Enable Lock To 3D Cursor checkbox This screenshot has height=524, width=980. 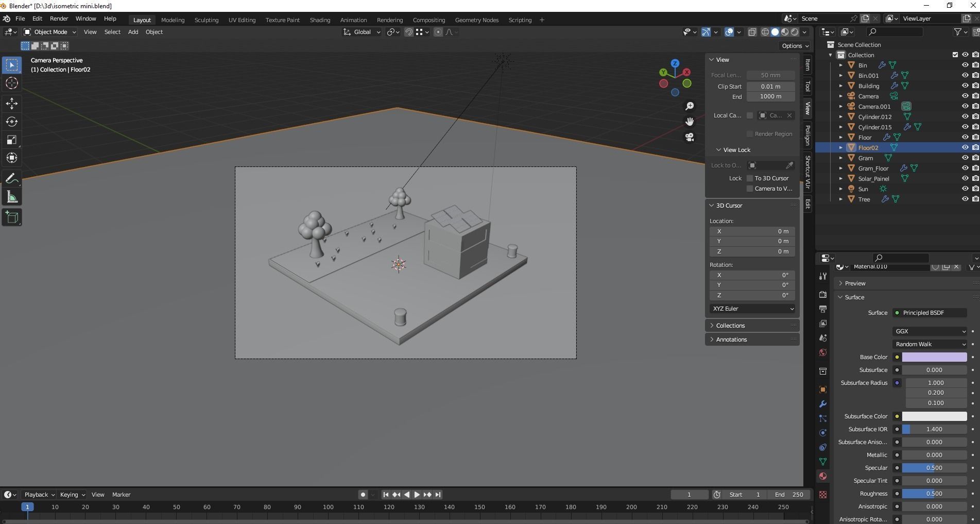pos(750,178)
